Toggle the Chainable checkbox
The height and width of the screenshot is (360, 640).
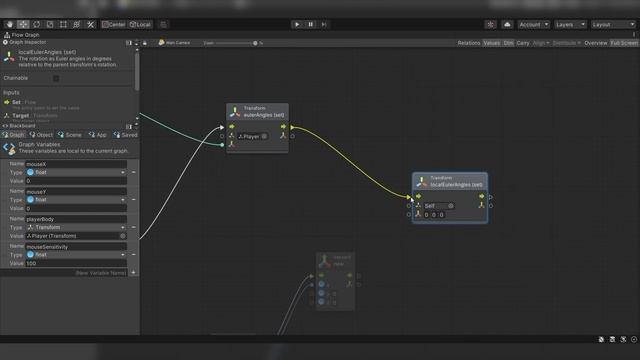[56, 78]
